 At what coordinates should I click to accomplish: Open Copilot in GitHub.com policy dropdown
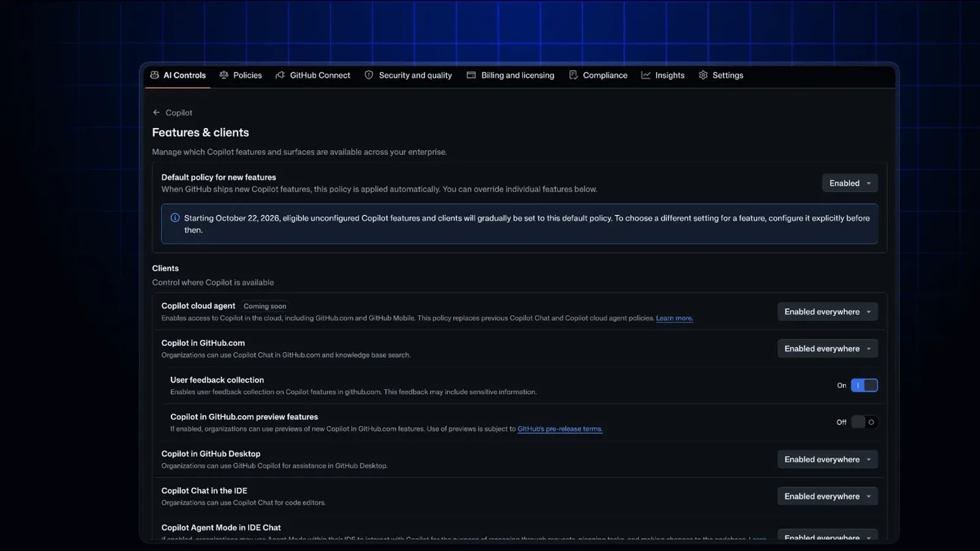coord(827,348)
